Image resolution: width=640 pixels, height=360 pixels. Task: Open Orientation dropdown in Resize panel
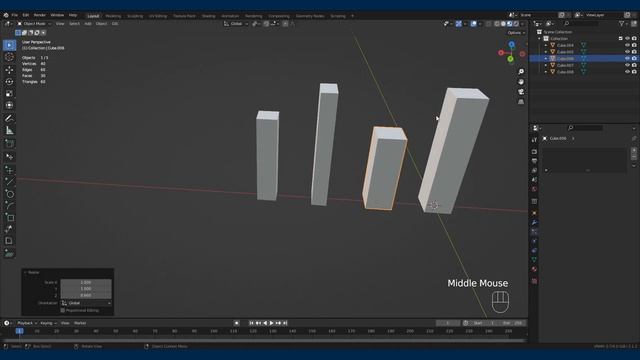[86, 303]
